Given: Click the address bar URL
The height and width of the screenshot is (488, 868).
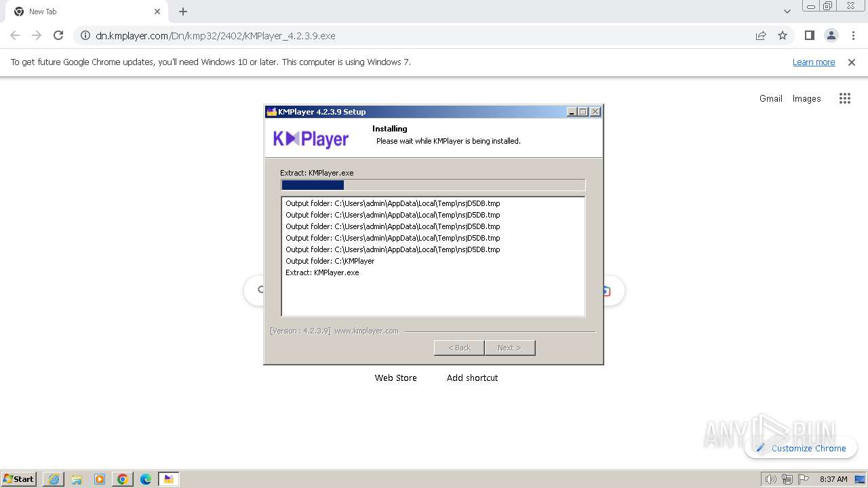Looking at the screenshot, I should coord(216,35).
